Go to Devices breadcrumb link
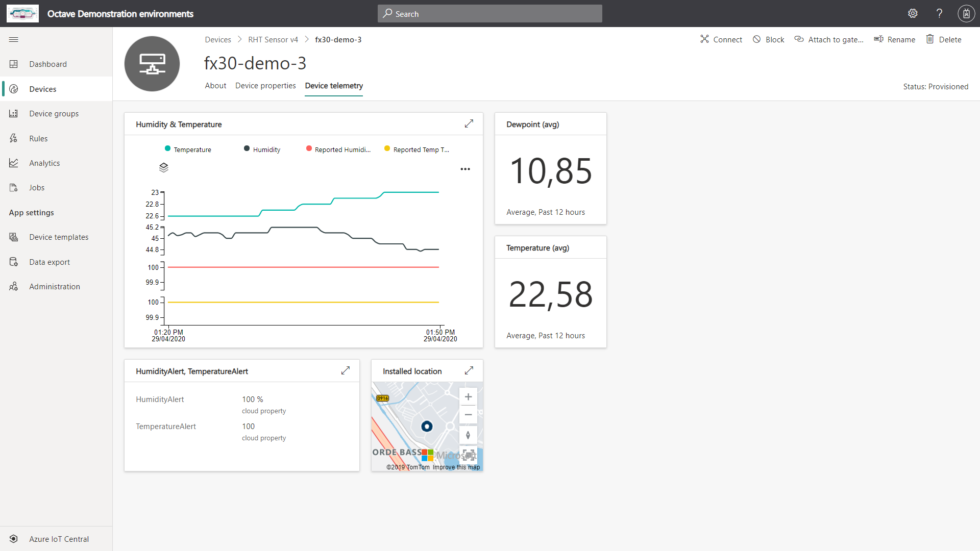The image size is (980, 551). coord(218,40)
